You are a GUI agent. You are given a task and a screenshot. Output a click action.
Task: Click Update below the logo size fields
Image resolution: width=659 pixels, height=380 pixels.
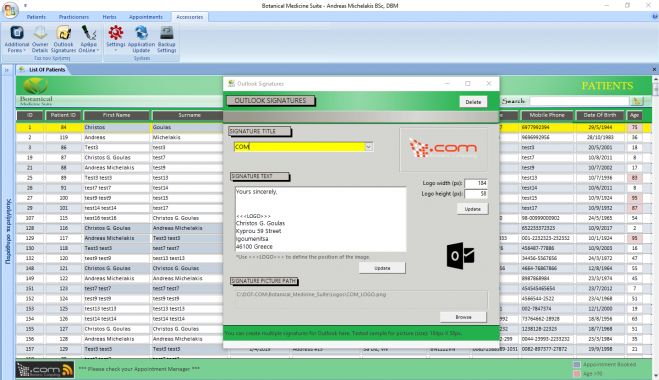point(472,209)
